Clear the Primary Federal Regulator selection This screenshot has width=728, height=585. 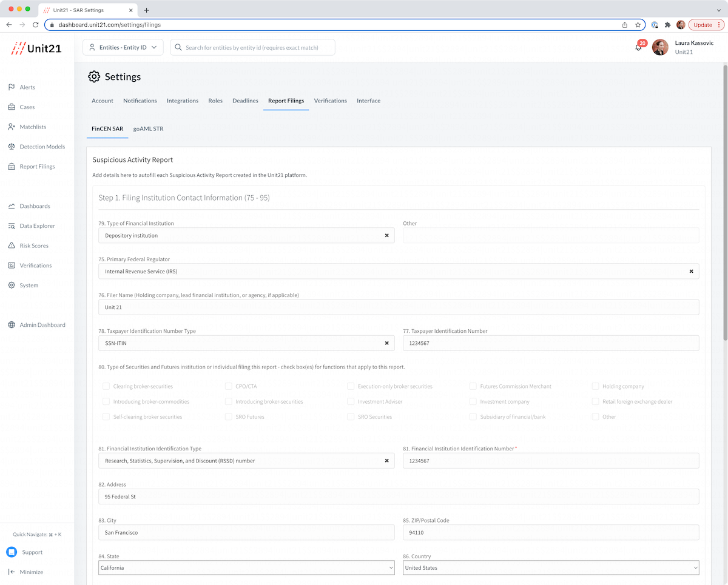[691, 271]
